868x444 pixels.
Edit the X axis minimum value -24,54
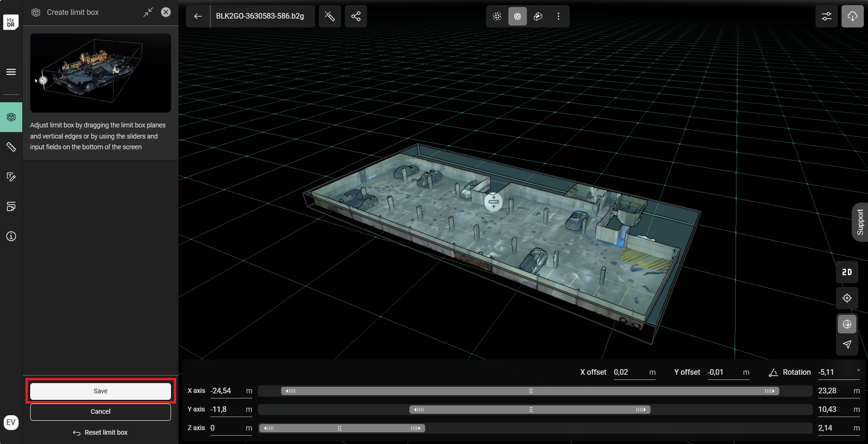(x=231, y=391)
